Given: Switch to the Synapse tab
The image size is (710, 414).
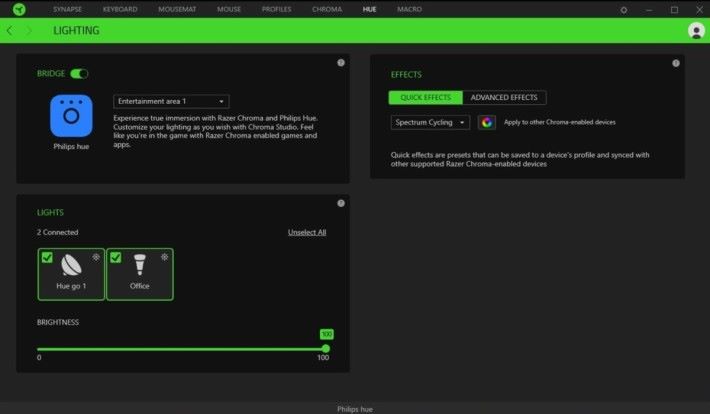Looking at the screenshot, I should [67, 9].
